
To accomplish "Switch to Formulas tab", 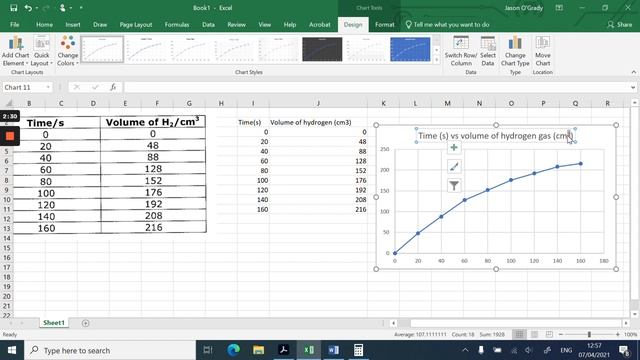I will point(177,24).
